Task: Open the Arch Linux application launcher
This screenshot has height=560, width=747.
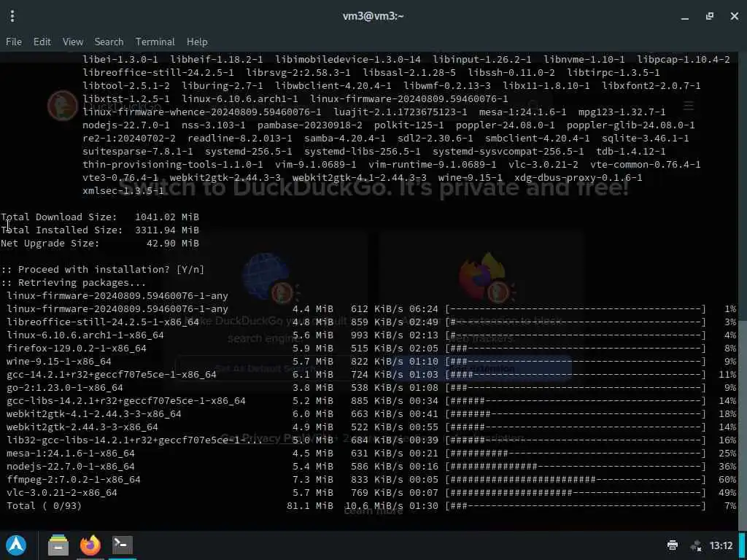Action: coord(16,545)
